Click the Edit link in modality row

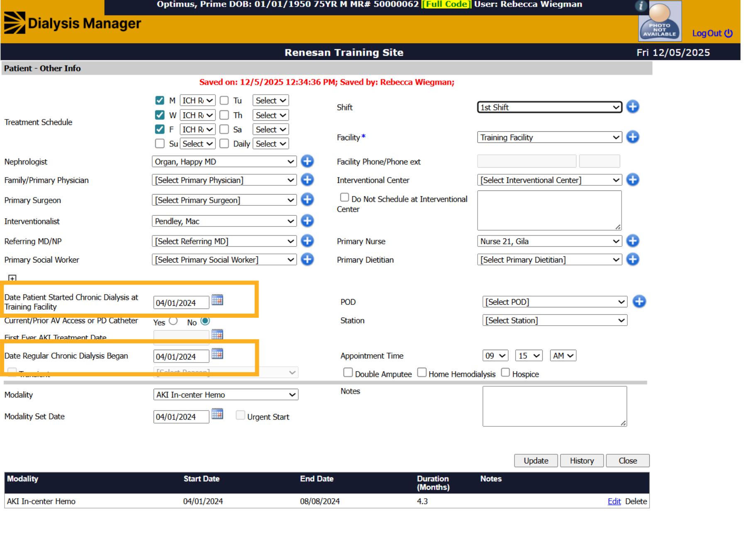[x=614, y=502]
